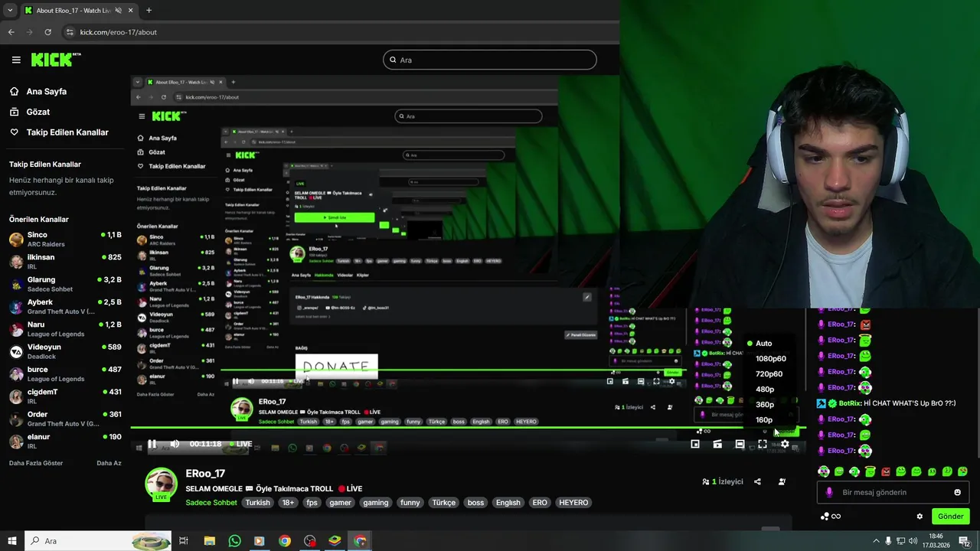Viewport: 980px width, 551px height.
Task: Open cigdemT channel in sidebar
Action: [x=65, y=396]
